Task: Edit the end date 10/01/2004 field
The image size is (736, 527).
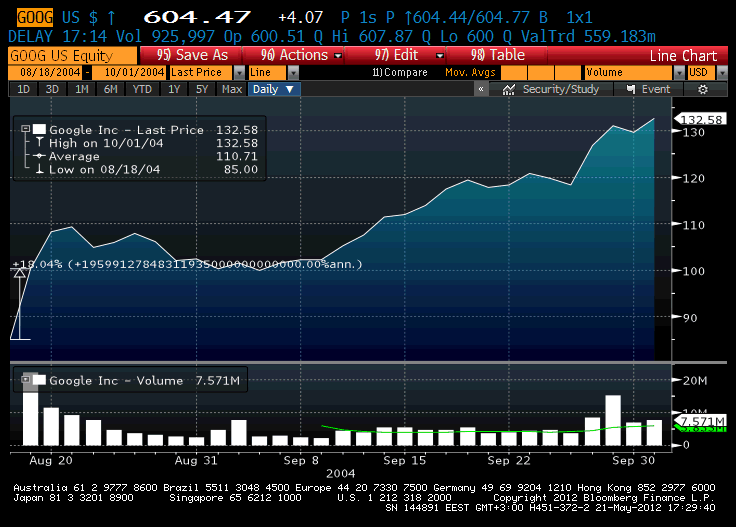Action: [x=129, y=72]
